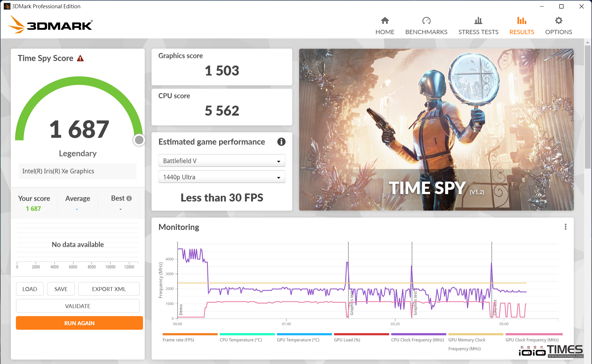Screen dimensions: 592x364
Task: Expand the 1440p Ultra resolution dropdown
Action: point(222,177)
